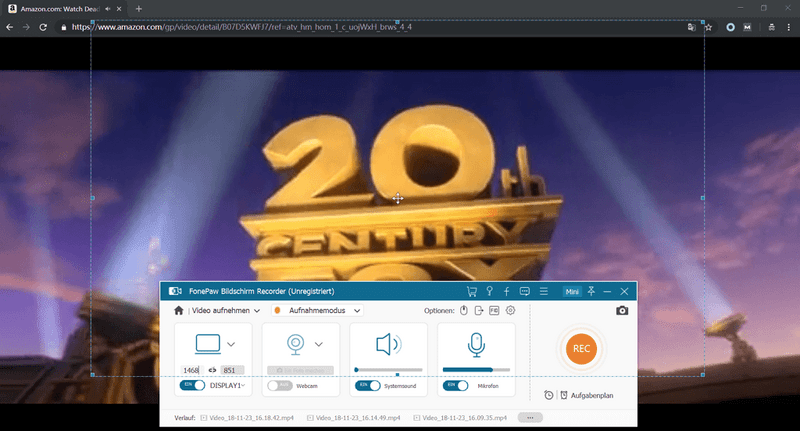Toggle DISPLAY1 screen recording switch
800x431 pixels.
[x=192, y=385]
